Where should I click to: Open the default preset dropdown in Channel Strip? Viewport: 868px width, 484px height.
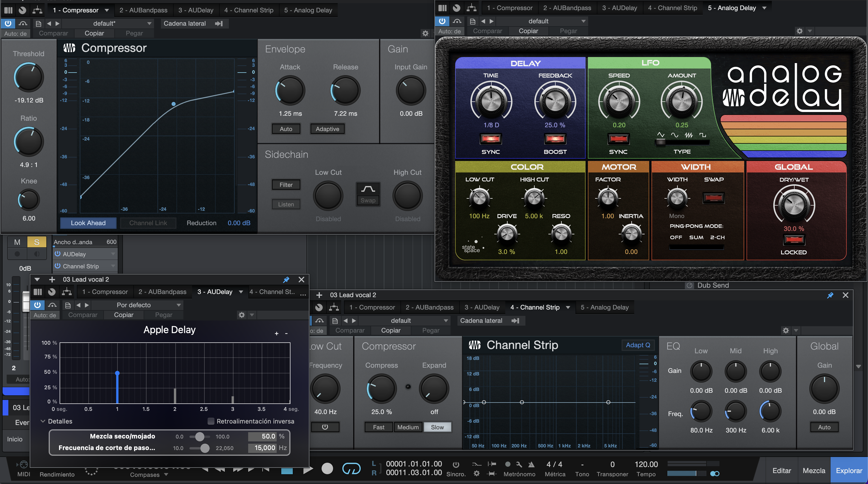point(404,321)
